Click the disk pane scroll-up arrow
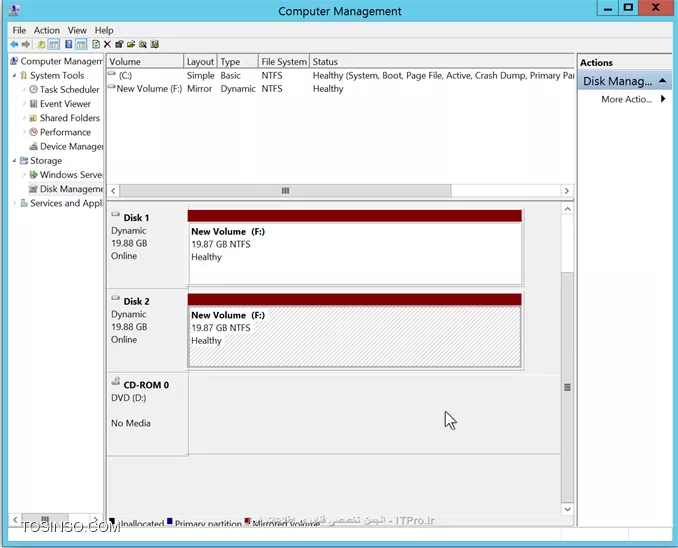This screenshot has height=548, width=678. pos(567,209)
